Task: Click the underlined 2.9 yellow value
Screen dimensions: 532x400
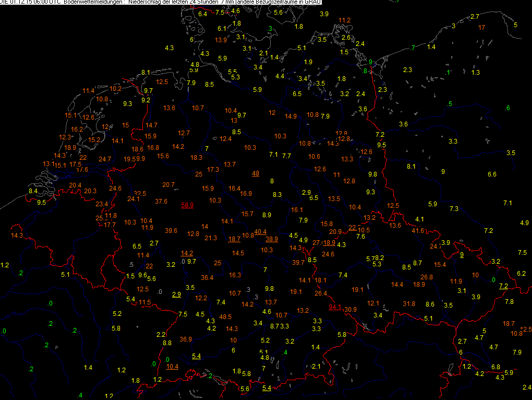Action: coord(177,295)
